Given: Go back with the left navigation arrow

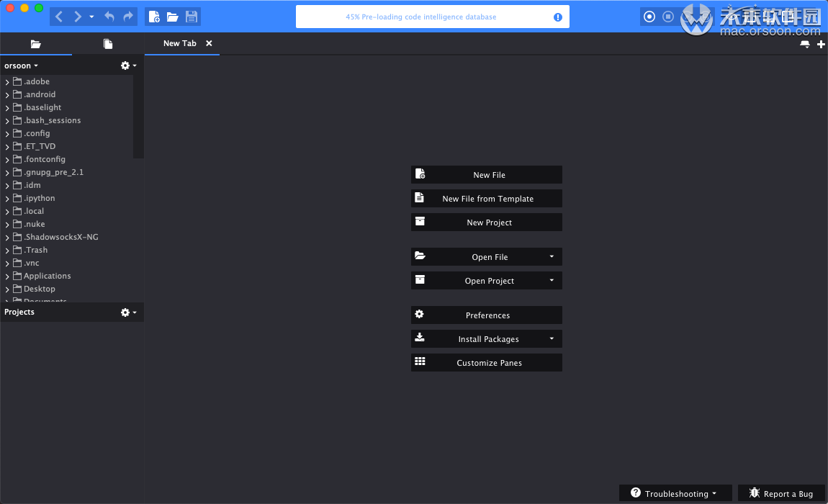Looking at the screenshot, I should point(59,17).
